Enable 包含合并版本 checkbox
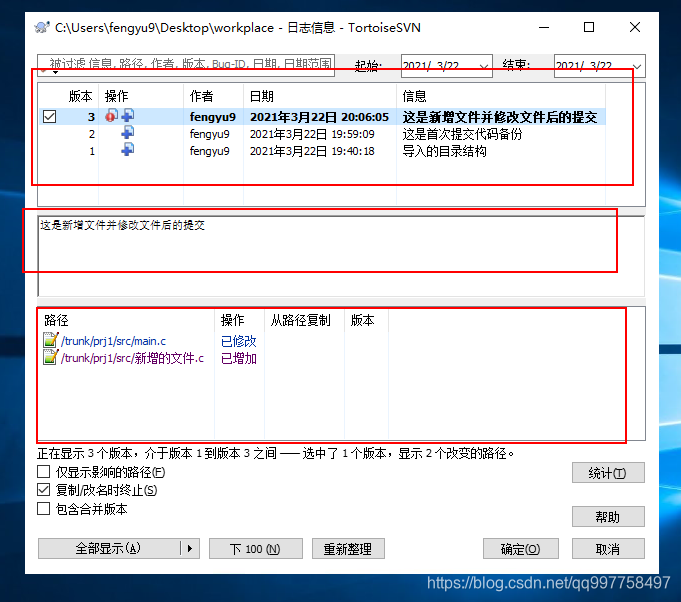 (x=43, y=509)
